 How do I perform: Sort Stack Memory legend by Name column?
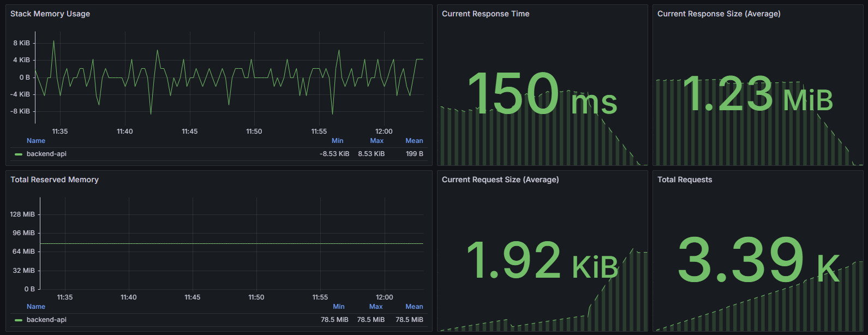point(36,141)
